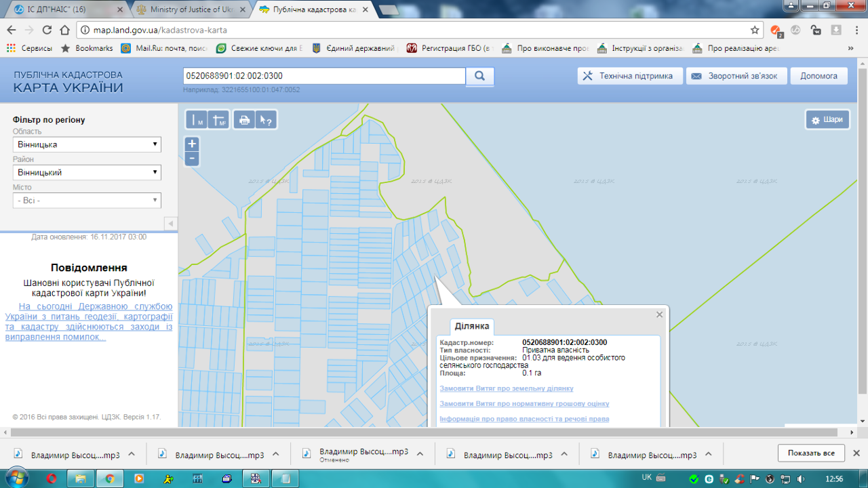This screenshot has width=868, height=488.
Task: Zoom in on the map
Action: 192,144
